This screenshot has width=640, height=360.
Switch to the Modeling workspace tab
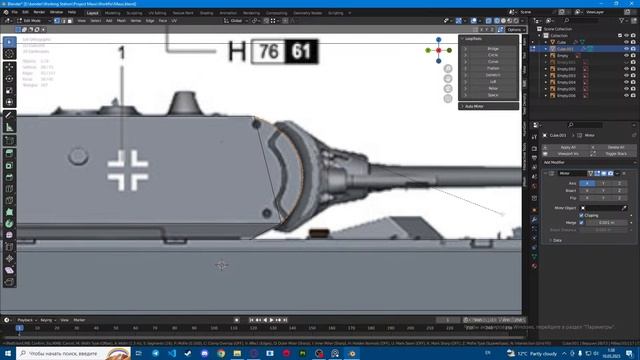[x=113, y=13]
